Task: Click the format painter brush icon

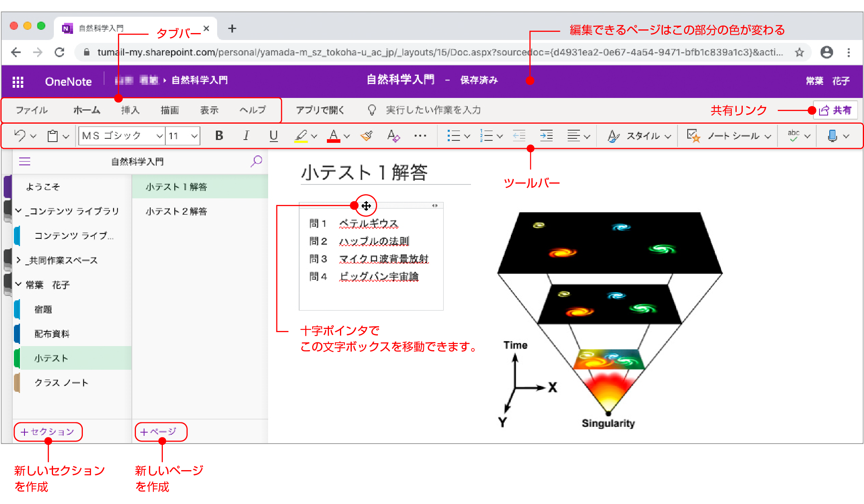Action: (366, 135)
